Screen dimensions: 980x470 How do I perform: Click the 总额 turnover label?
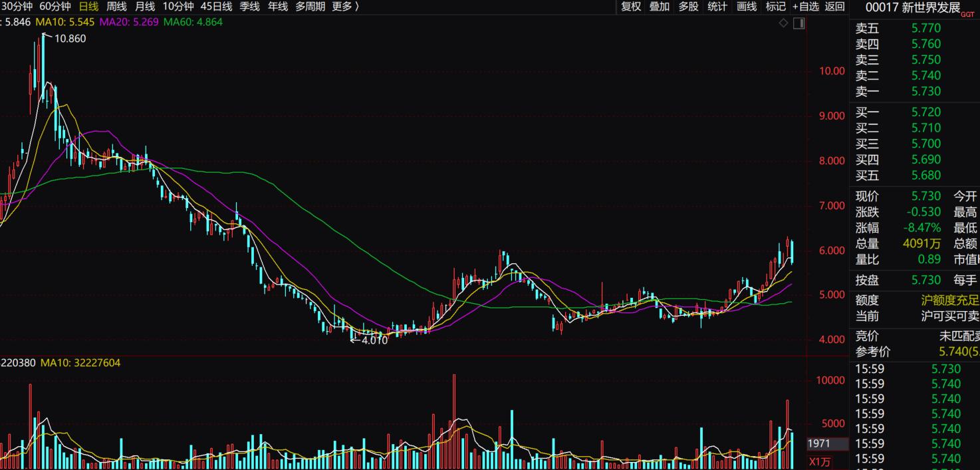[x=965, y=244]
